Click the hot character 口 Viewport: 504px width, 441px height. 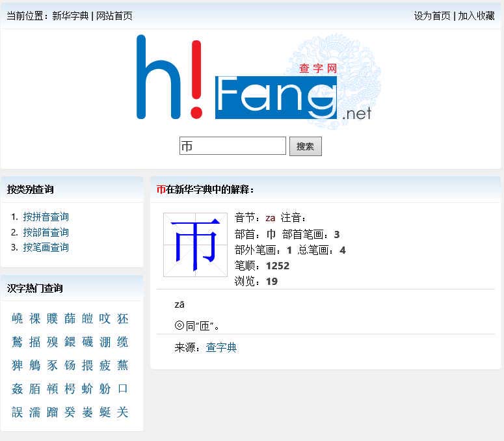pyautogui.click(x=122, y=388)
